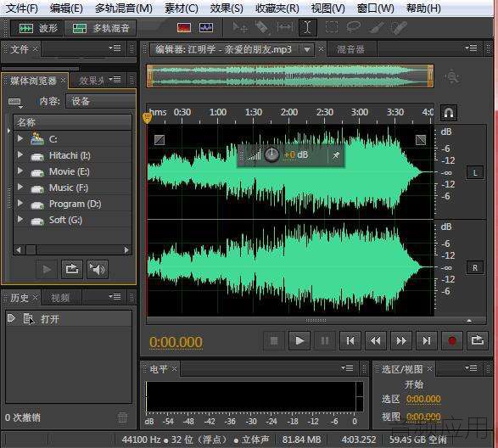
Task: Toggle the right channel R button
Action: tap(475, 267)
